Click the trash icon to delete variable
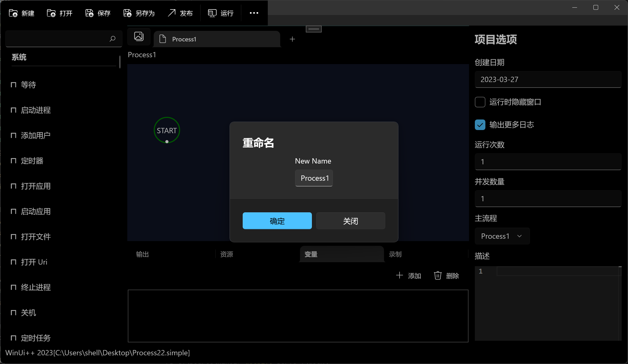Viewport: 628px width, 364px height. click(x=438, y=276)
